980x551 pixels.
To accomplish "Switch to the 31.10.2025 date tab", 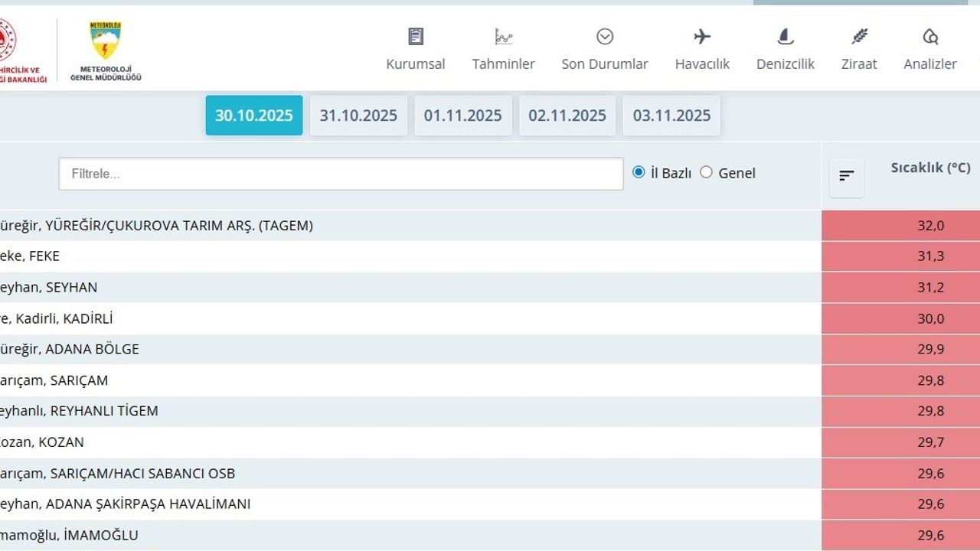I will tap(358, 115).
